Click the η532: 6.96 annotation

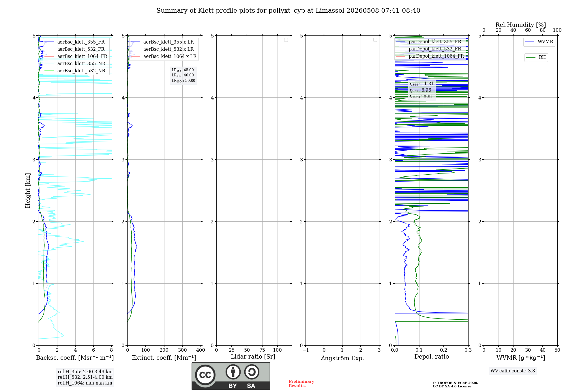point(420,90)
